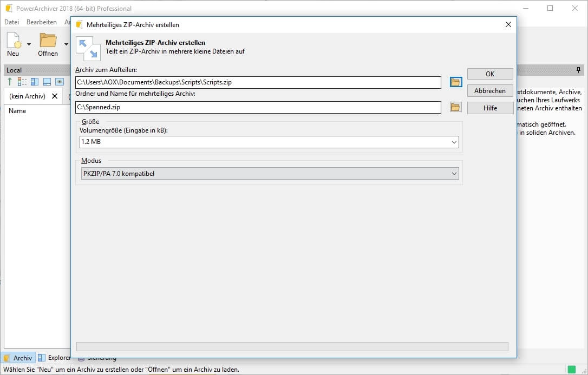Pin the Local panel

point(578,70)
